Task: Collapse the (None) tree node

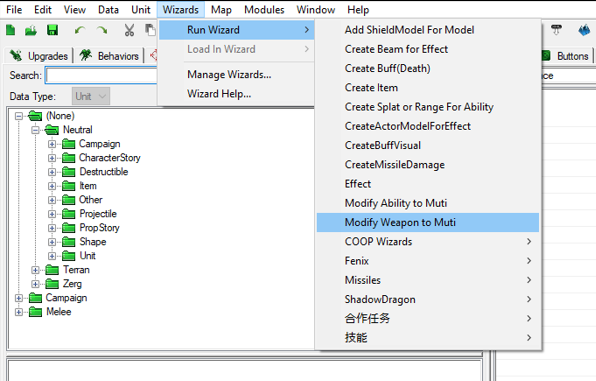Action: coord(19,116)
